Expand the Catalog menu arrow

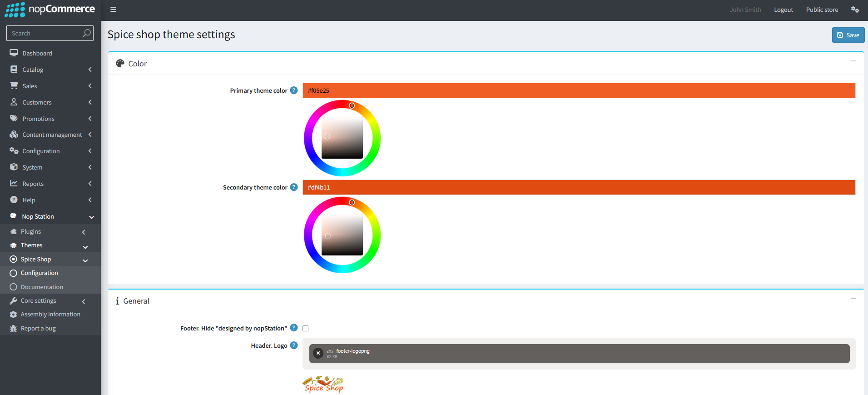(x=90, y=70)
